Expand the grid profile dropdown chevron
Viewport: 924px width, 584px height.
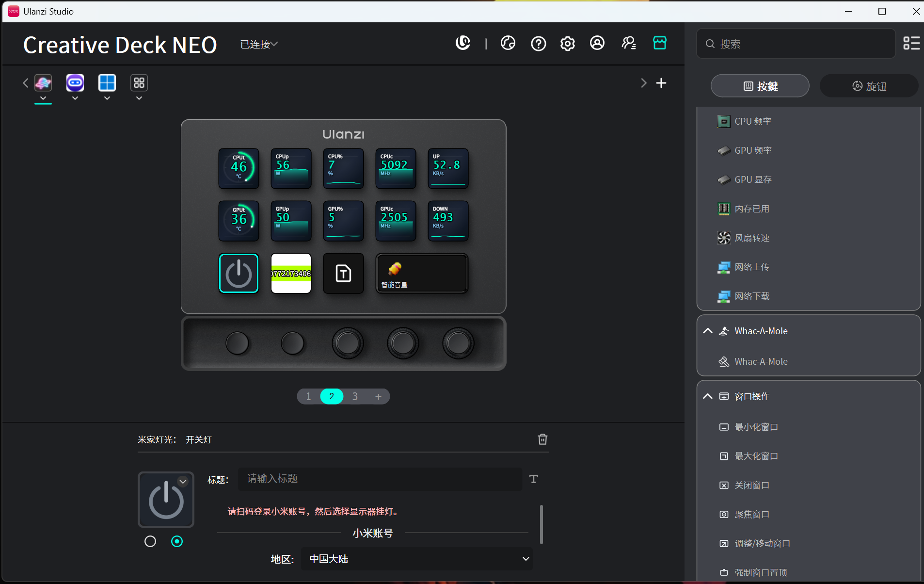(x=139, y=98)
